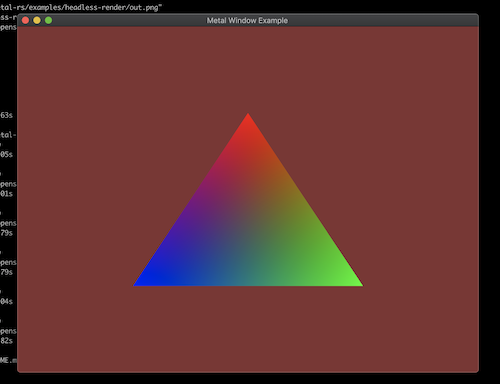
Task: Click the "05s" terminal output text
Action: [x=6, y=154]
